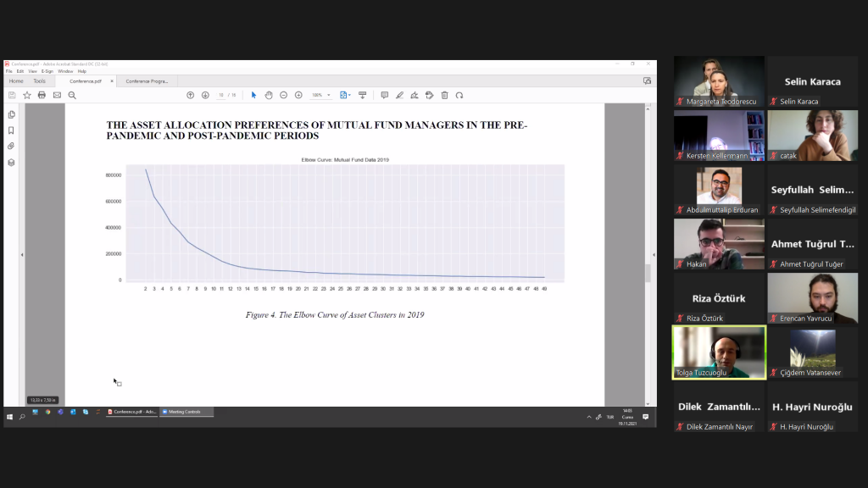Go to previous page with up arrow

(x=191, y=95)
